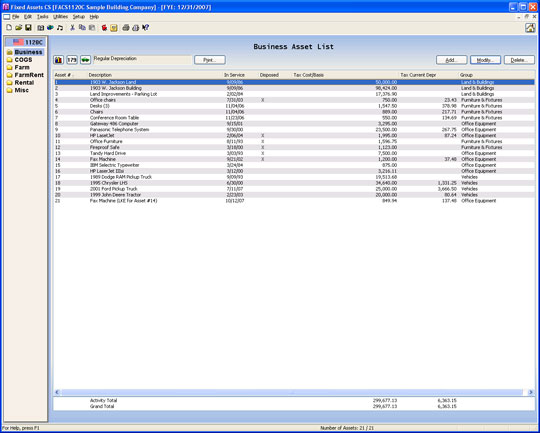Open the COGS folder in sidebar
The height and width of the screenshot is (433, 540).
coord(20,60)
